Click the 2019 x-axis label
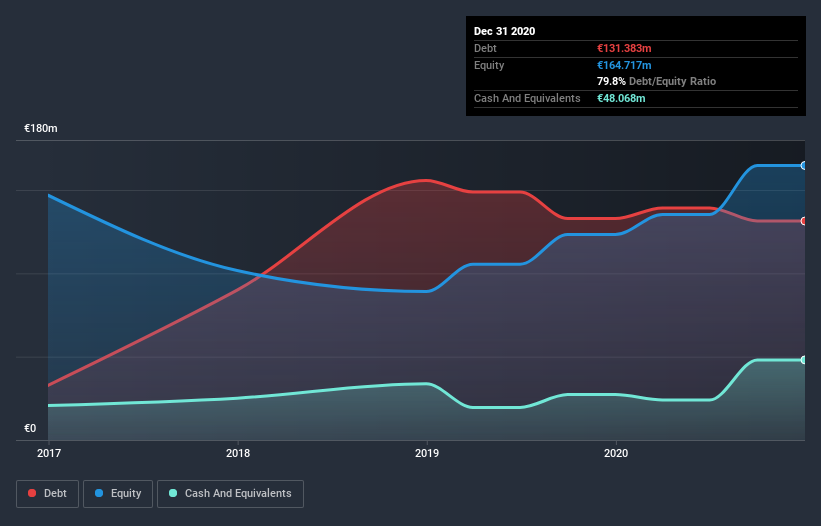This screenshot has height=526, width=821. point(427,453)
